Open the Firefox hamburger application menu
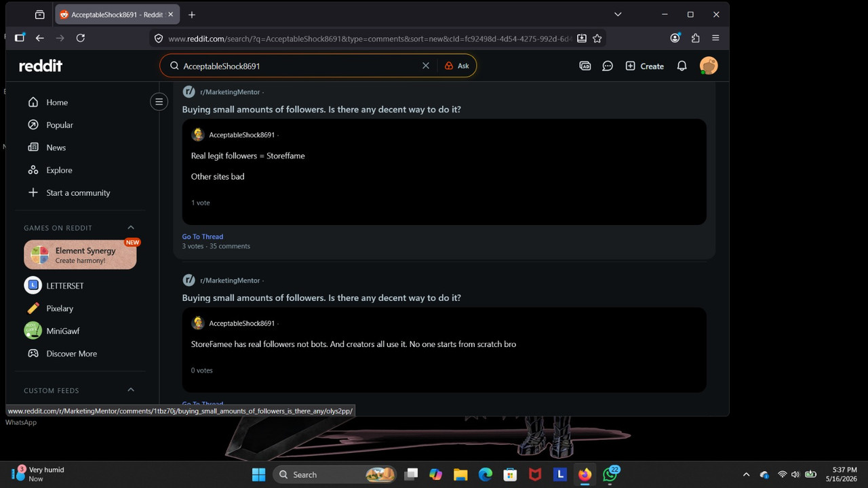Viewport: 868px width, 488px height. [x=715, y=38]
